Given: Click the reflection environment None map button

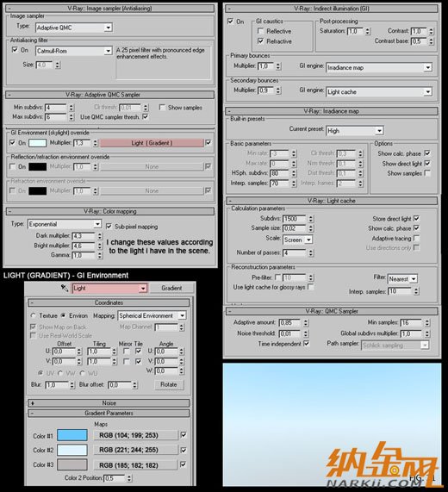Looking at the screenshot, I should [152, 166].
